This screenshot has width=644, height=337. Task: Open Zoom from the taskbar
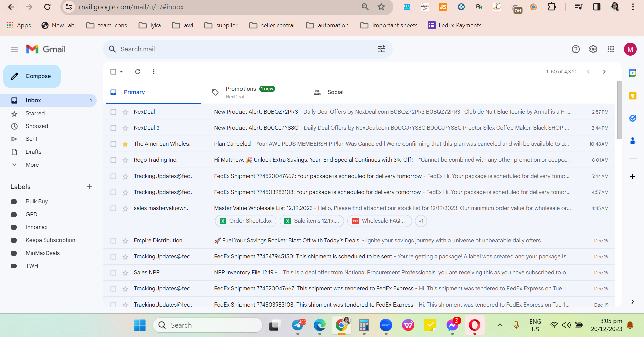tap(386, 325)
